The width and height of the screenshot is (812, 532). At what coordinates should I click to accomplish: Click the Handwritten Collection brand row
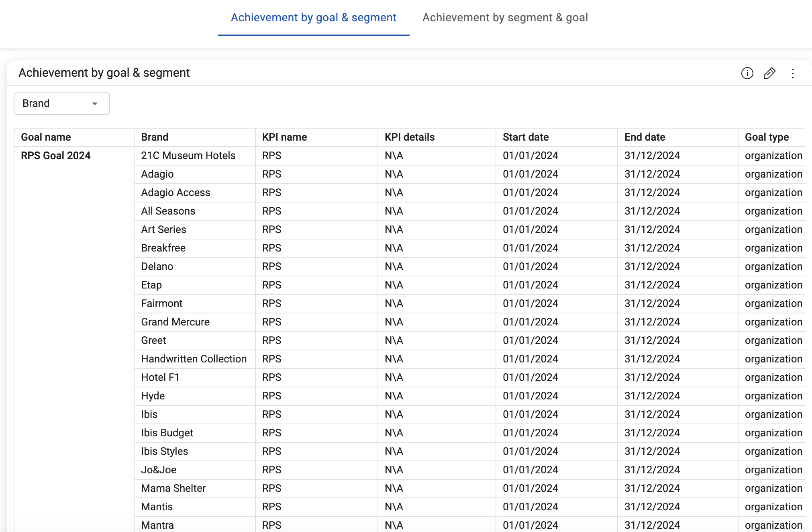coord(194,359)
